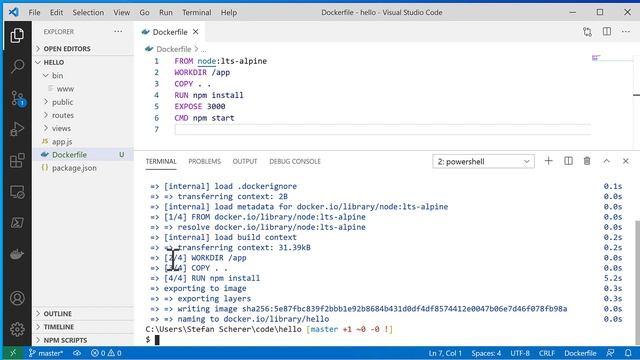
Task: Close the terminal panel
Action: 625,161
